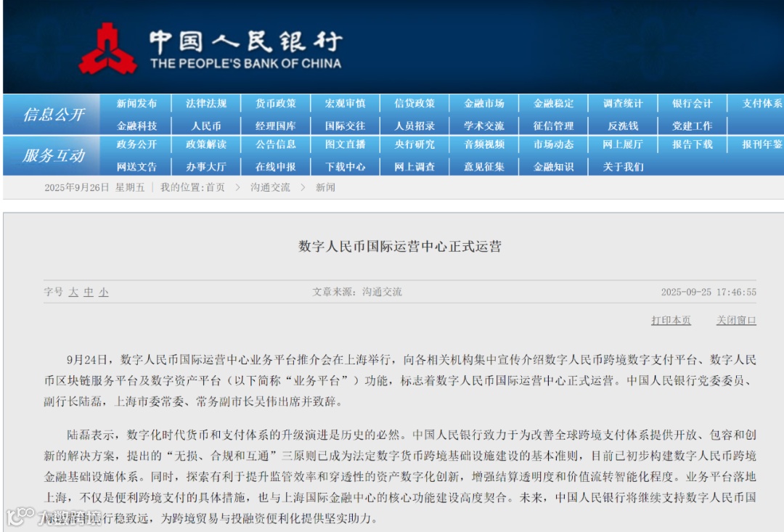Screen dimensions: 784x532
Task: Open the 金融市场 menu item
Action: tap(484, 104)
